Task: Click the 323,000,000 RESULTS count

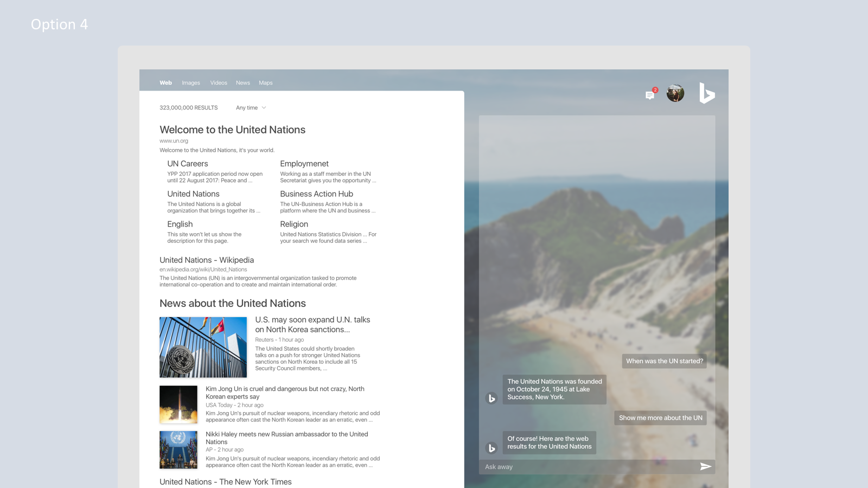Action: [188, 108]
